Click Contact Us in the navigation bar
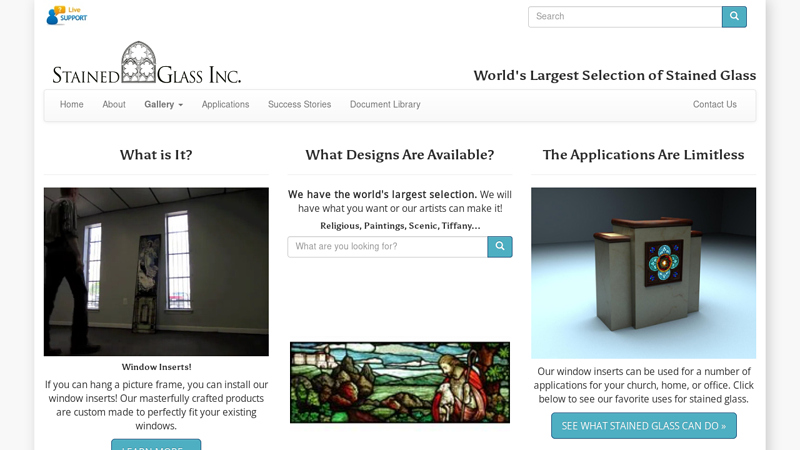800x450 pixels. click(x=714, y=105)
